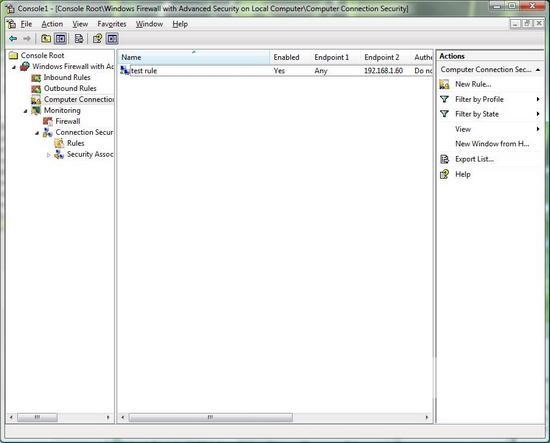The width and height of the screenshot is (550, 443).
Task: Click the rule list horizontal scrollbar
Action: point(274,417)
